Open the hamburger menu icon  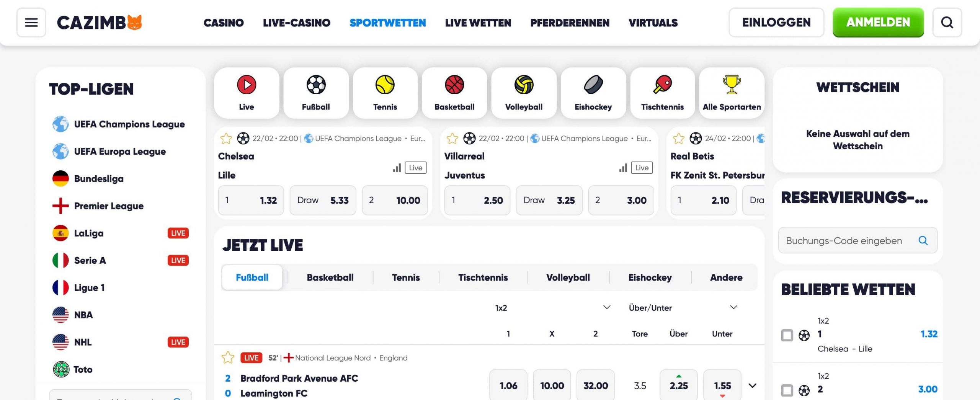(x=31, y=22)
